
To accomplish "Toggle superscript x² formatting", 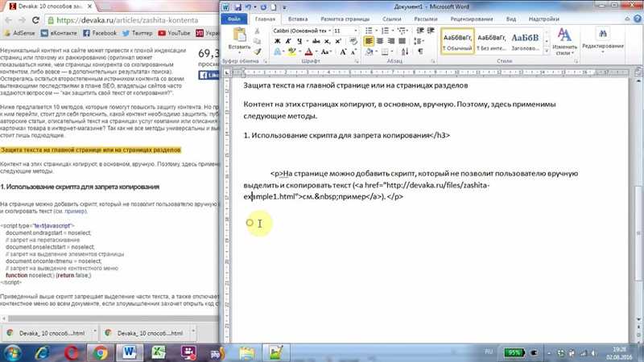I will pyautogui.click(x=338, y=41).
